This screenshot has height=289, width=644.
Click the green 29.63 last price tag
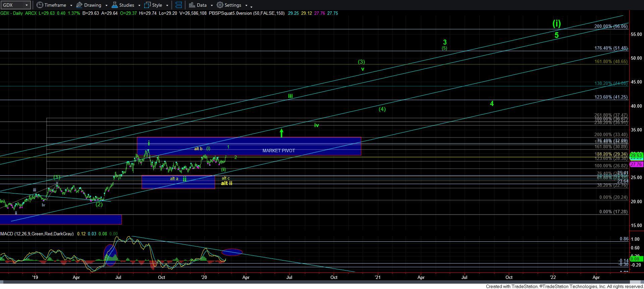click(636, 155)
